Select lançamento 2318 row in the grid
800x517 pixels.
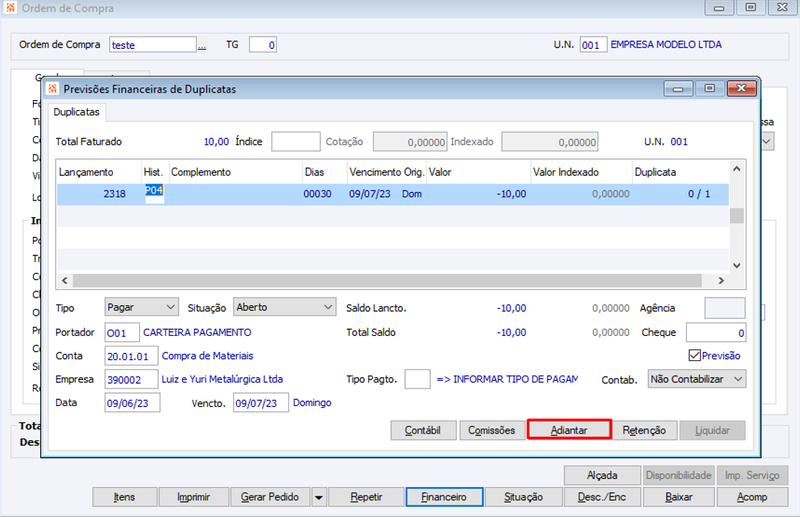point(392,194)
